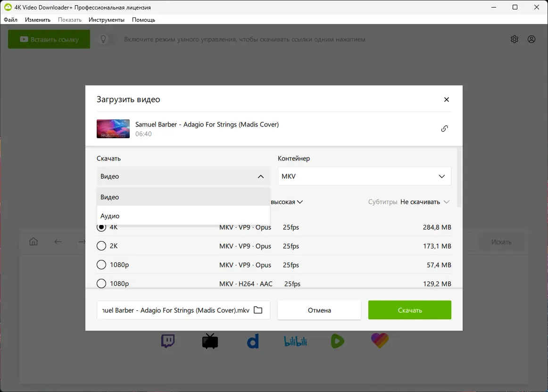Click the Загрузить видео dialog title
The width and height of the screenshot is (548, 392).
[x=128, y=100]
